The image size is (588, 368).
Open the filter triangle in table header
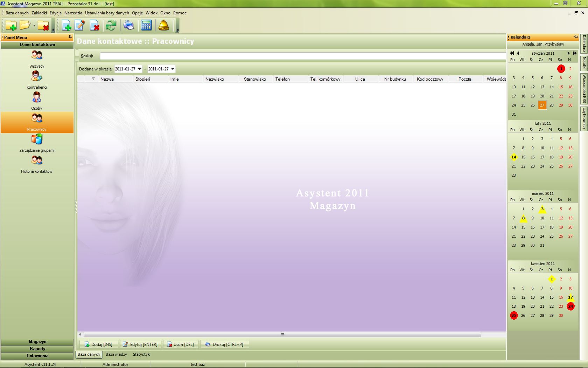[x=93, y=79]
